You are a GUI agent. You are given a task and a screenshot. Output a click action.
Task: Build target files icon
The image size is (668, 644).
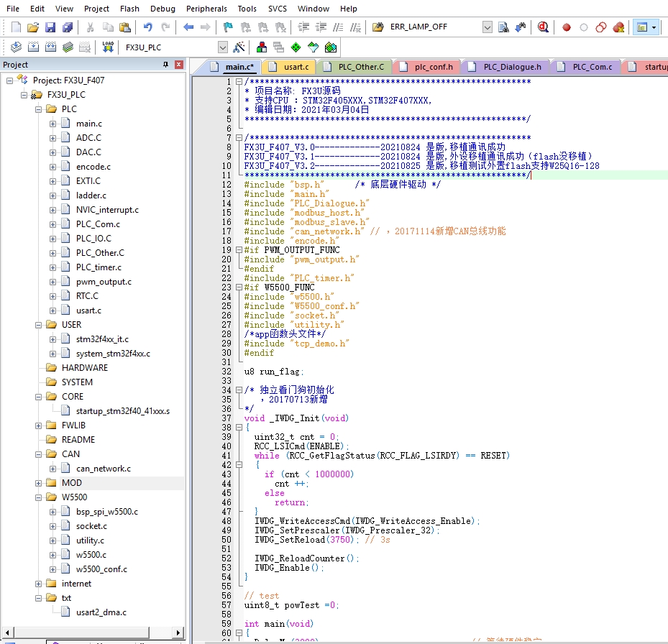pyautogui.click(x=33, y=47)
